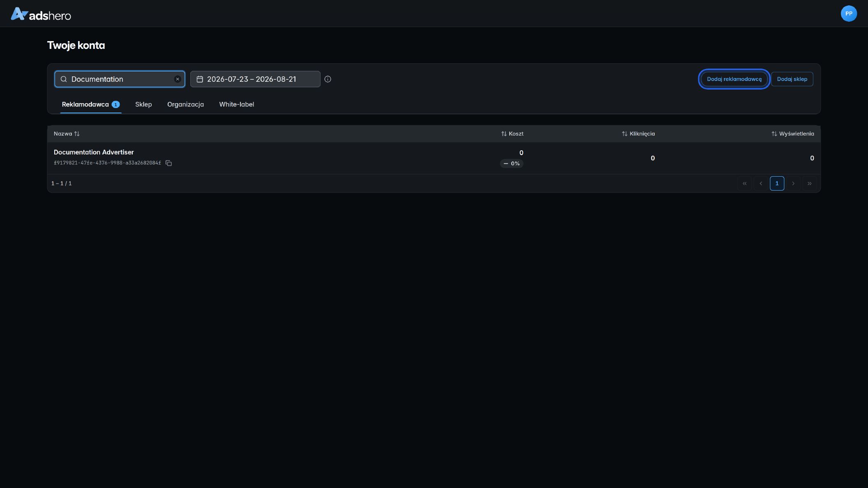Go to the last page using double chevron
Image resolution: width=868 pixels, height=488 pixels.
809,184
